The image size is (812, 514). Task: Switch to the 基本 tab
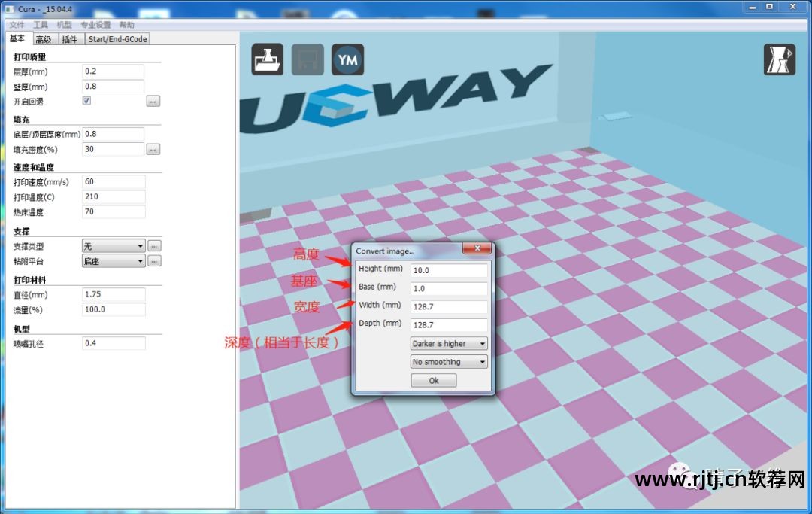coord(17,38)
